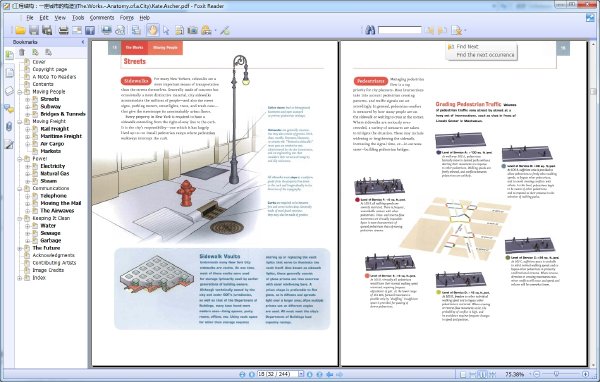Screen dimensions: 600x382
Task: Open the Help menu
Action: [x=144, y=18]
